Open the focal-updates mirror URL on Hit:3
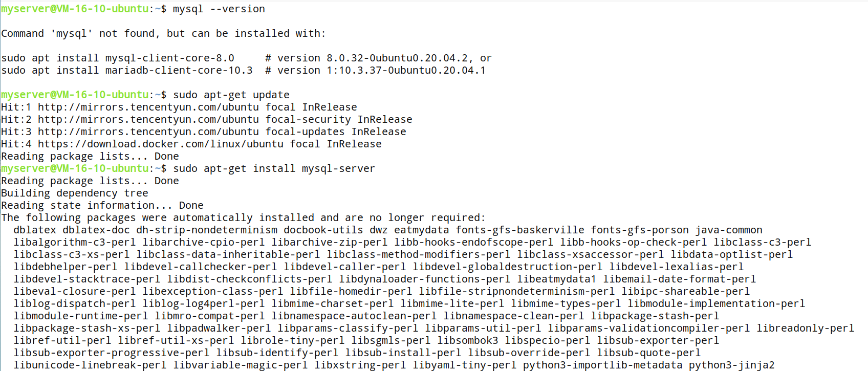868x371 pixels. 148,132
